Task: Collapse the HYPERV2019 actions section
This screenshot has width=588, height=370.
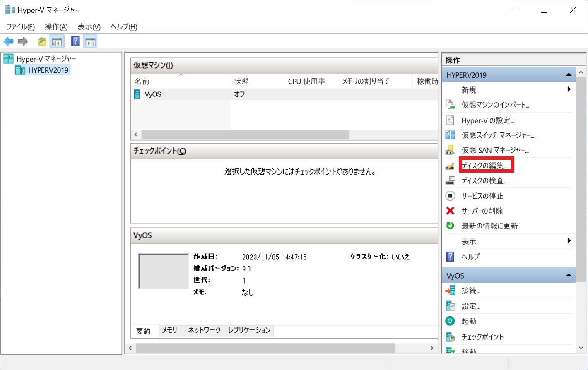Action: tap(569, 75)
